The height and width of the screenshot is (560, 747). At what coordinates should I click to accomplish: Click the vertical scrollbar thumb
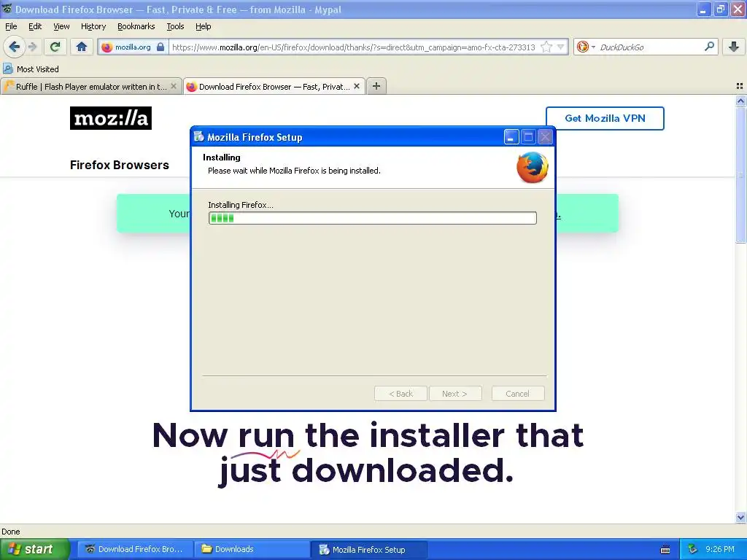[740, 175]
